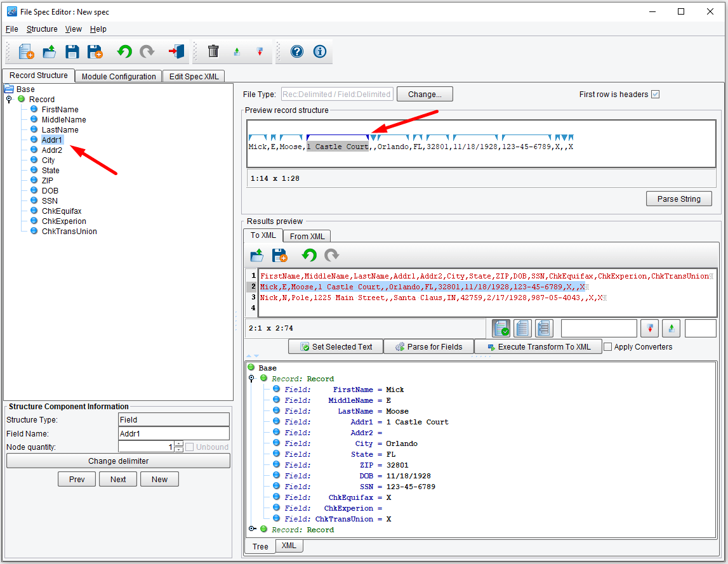This screenshot has height=564, width=728.
Task: Click the Move node up icon in main toolbar
Action: click(237, 51)
